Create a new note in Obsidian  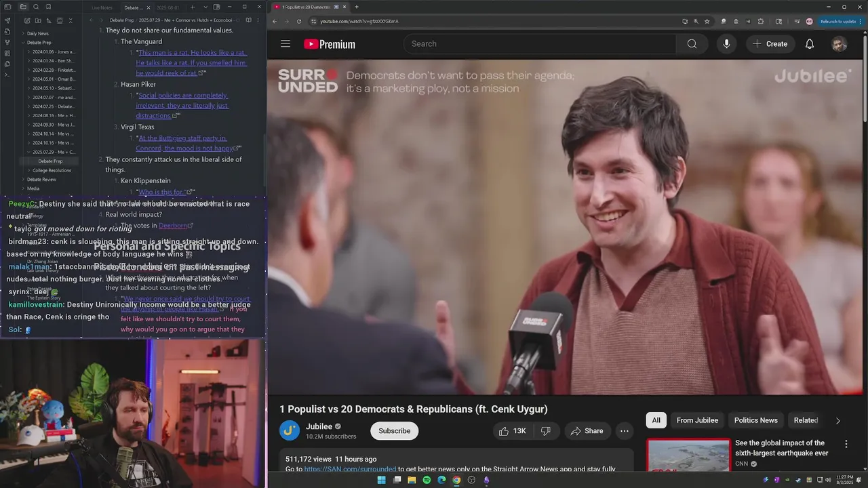(27, 20)
